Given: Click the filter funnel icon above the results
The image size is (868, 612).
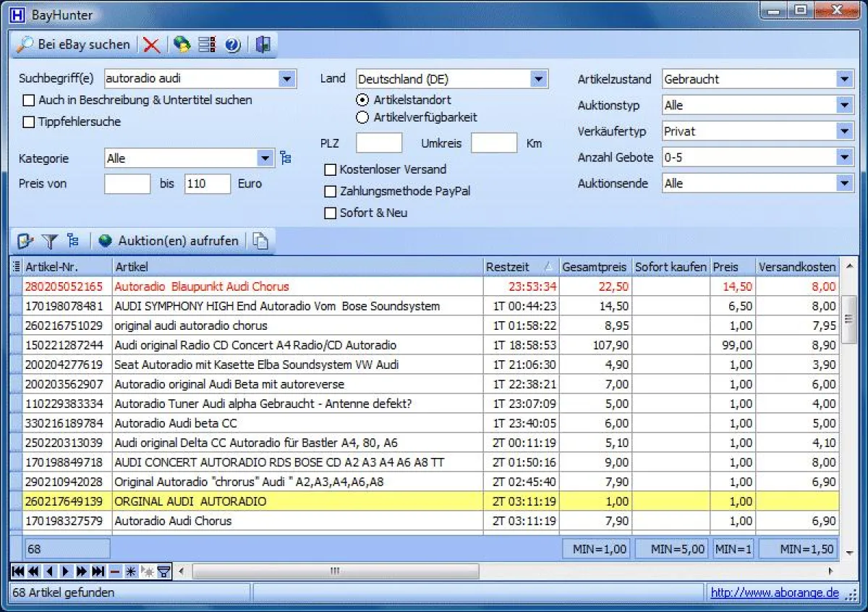Looking at the screenshot, I should coord(51,240).
